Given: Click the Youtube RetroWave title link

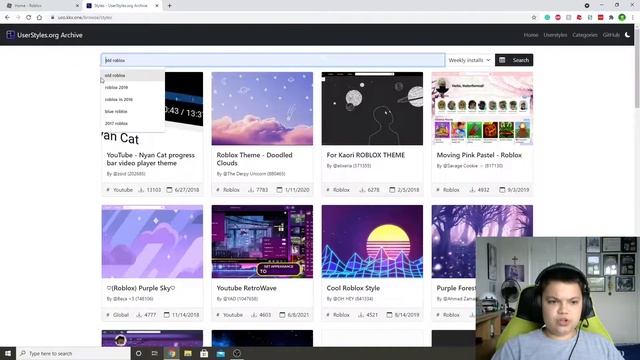Looking at the screenshot, I should tap(247, 288).
